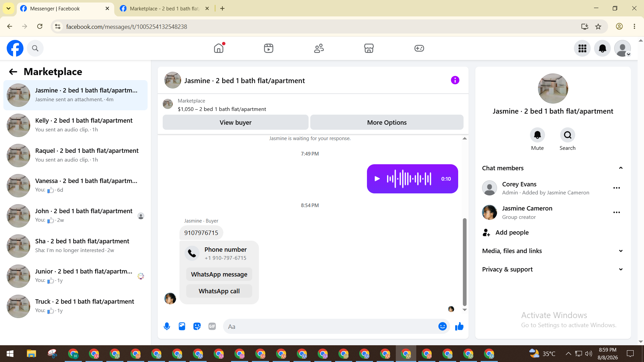Open the Gaming controller icon
The height and width of the screenshot is (362, 644).
[x=419, y=48]
